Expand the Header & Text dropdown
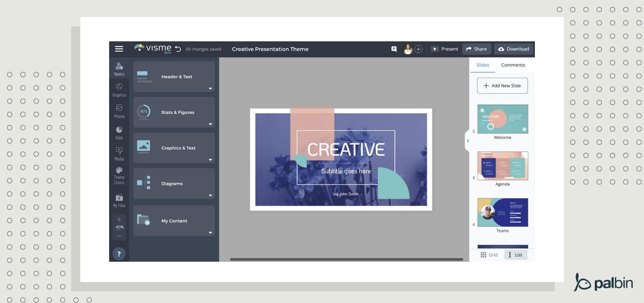The image size is (644, 303). coord(210,89)
